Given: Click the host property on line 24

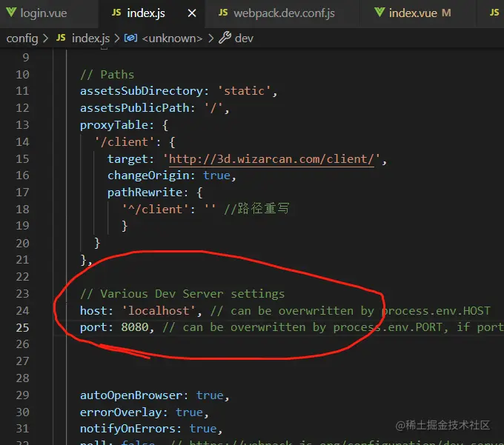Looking at the screenshot, I should (x=93, y=311).
